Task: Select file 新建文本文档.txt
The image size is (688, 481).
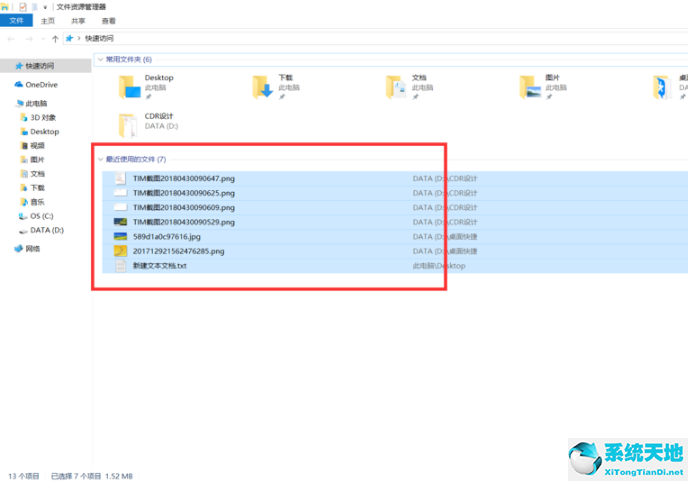Action: [x=395, y=266]
